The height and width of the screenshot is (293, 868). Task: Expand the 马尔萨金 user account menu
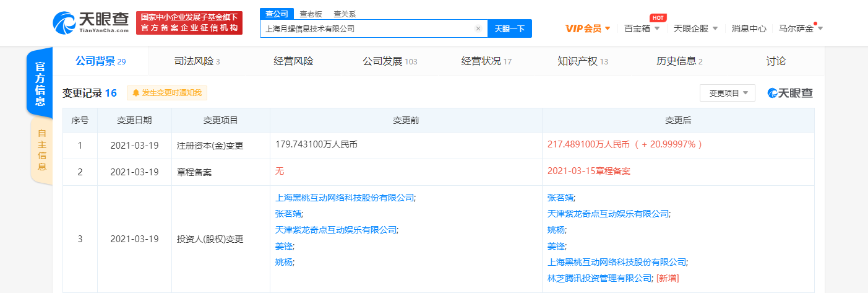(801, 28)
